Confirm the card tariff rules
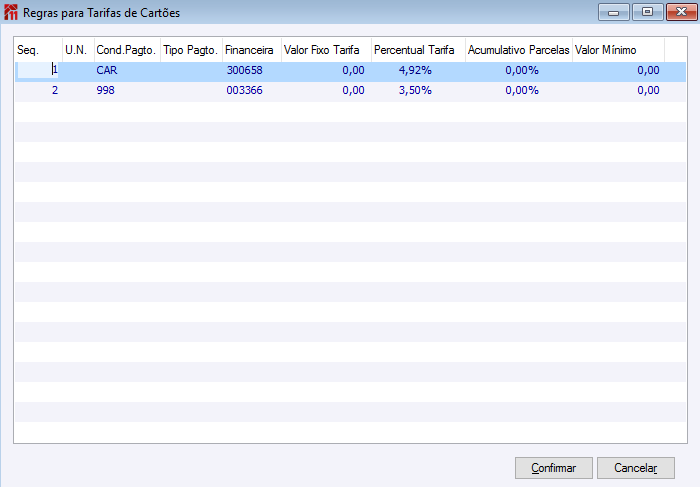The image size is (700, 487). click(554, 468)
